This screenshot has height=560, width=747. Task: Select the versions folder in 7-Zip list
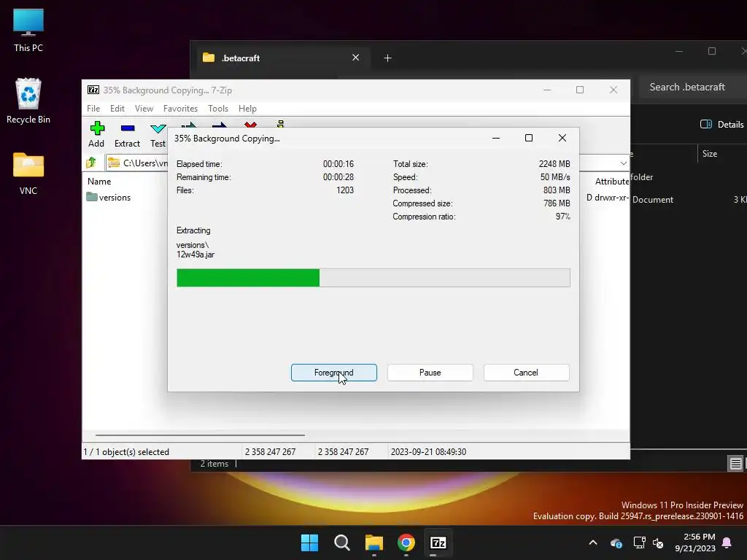click(x=109, y=197)
